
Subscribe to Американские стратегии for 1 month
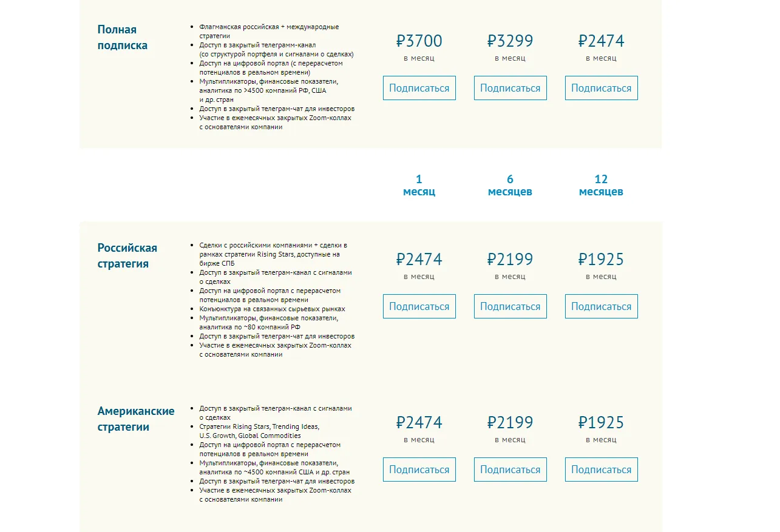tap(419, 470)
